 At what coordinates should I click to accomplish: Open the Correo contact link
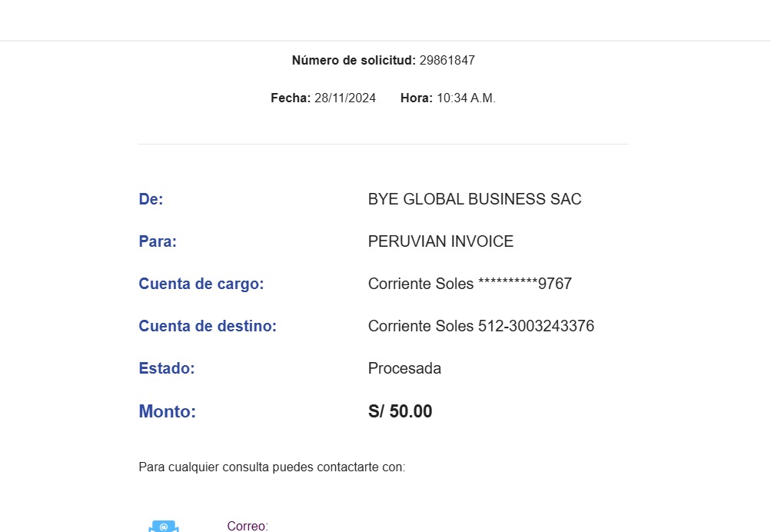click(248, 526)
